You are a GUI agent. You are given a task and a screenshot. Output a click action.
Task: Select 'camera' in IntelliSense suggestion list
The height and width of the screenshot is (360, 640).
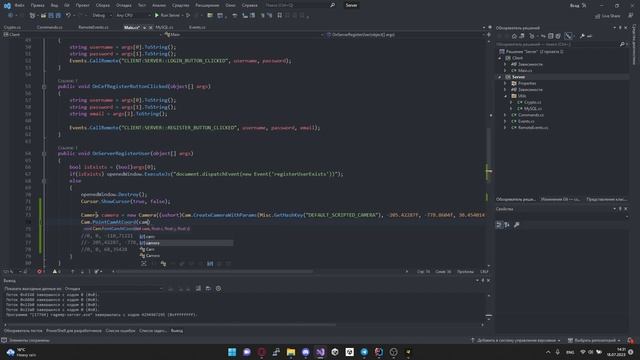point(186,243)
